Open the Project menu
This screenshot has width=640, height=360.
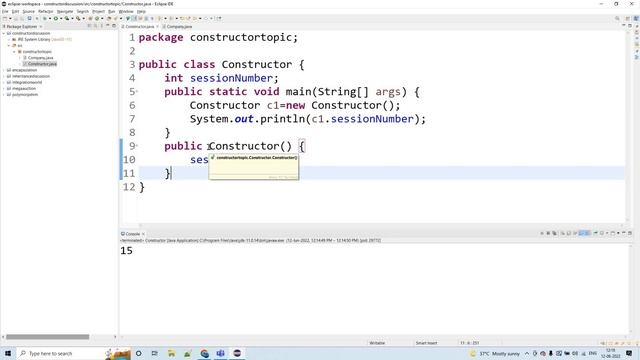pyautogui.click(x=98, y=11)
